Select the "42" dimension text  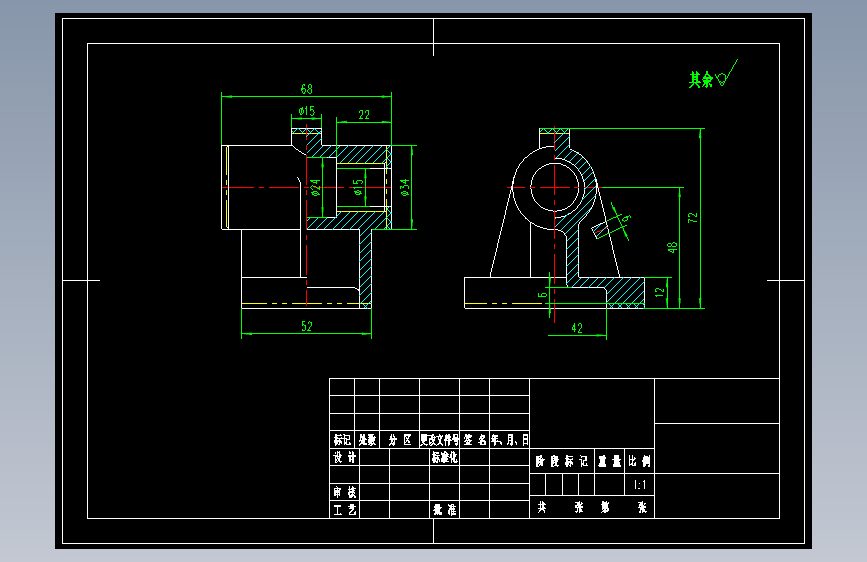click(577, 328)
